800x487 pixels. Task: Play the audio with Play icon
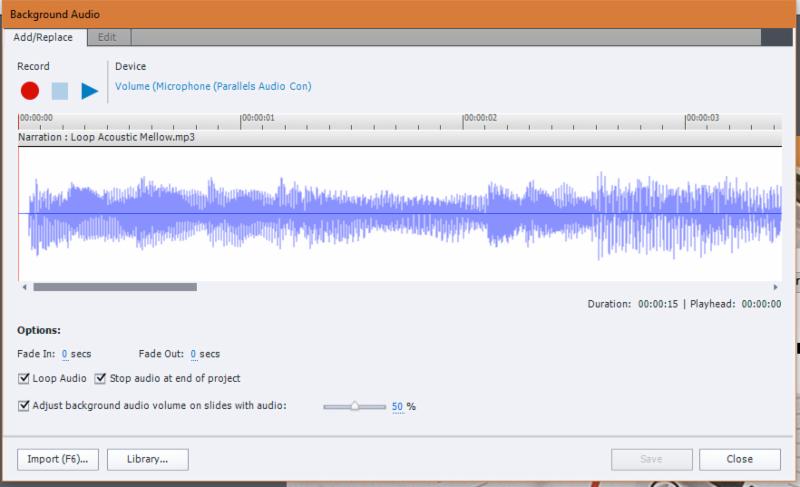tap(89, 91)
